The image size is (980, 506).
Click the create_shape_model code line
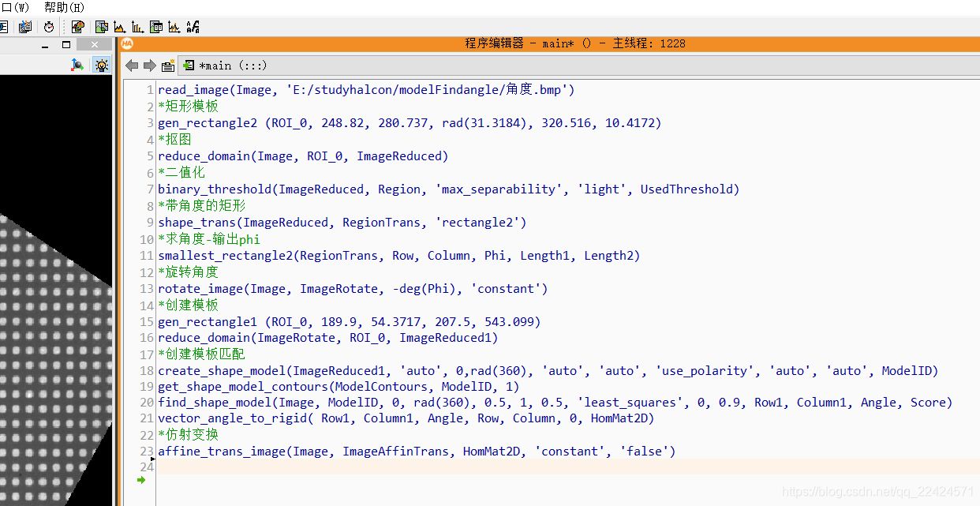pos(548,371)
